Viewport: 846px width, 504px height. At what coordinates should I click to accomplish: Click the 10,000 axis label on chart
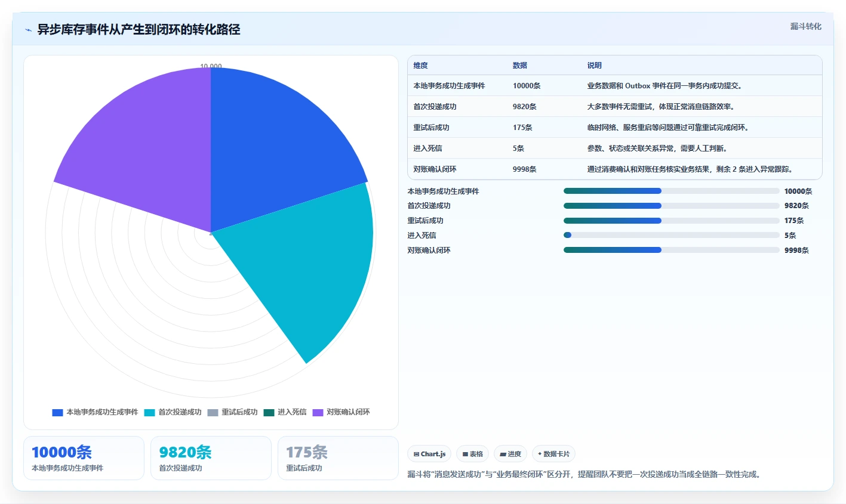(x=211, y=67)
